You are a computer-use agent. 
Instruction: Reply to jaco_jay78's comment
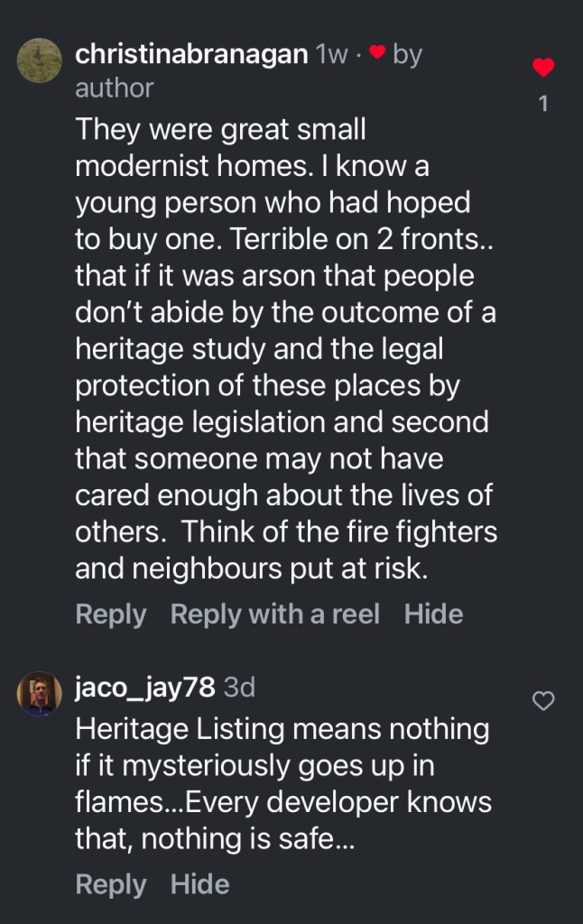tap(110, 884)
